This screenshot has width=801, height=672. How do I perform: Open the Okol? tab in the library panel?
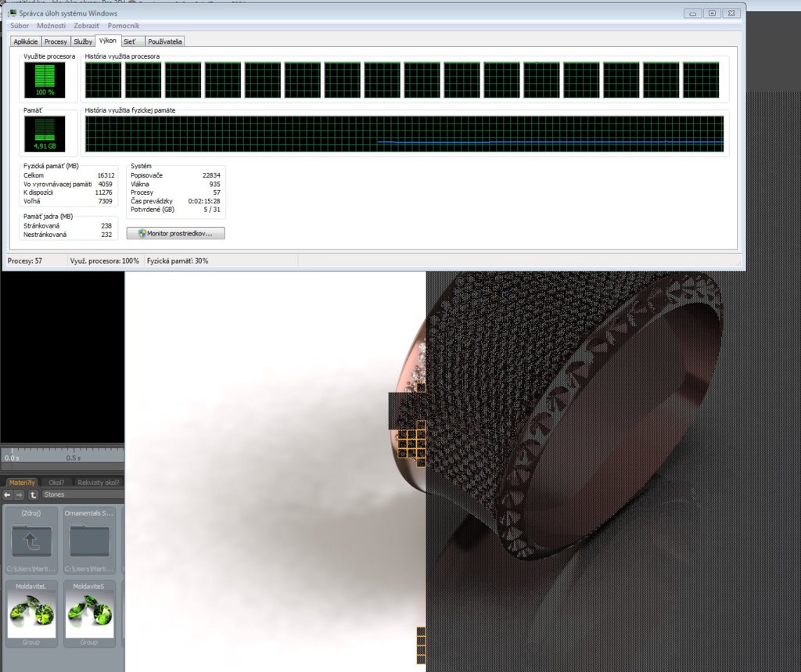click(56, 483)
